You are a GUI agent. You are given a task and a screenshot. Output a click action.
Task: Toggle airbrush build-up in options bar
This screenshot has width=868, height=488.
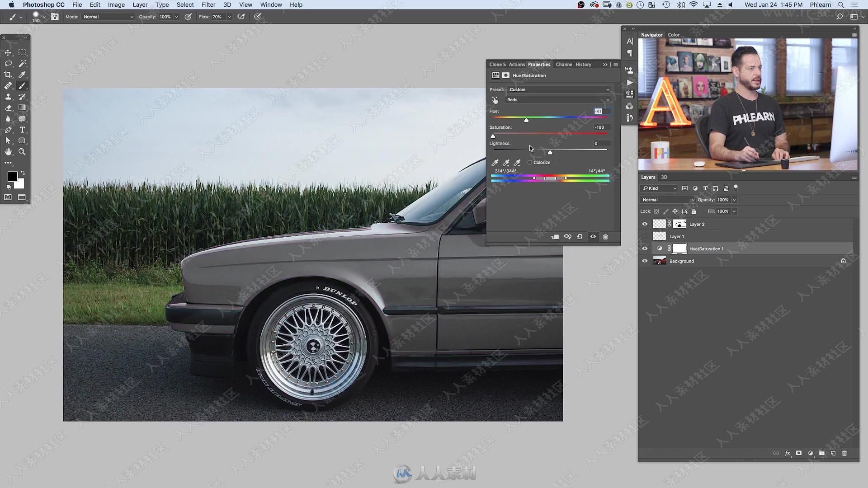click(241, 17)
